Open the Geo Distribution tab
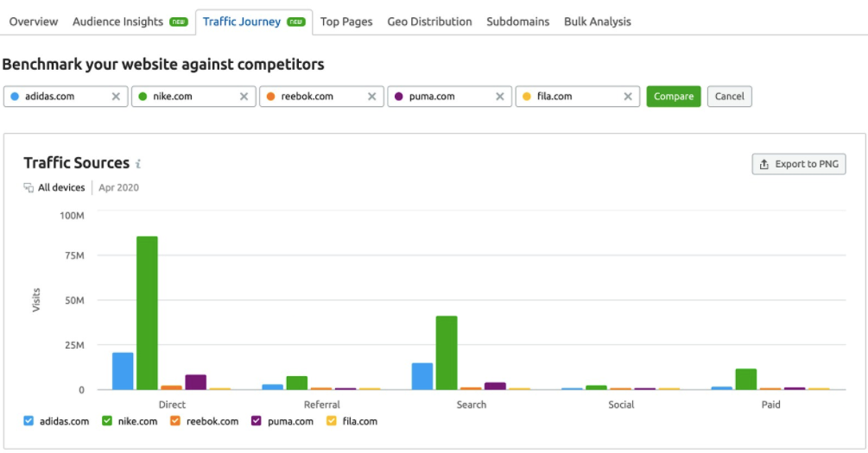 429,22
